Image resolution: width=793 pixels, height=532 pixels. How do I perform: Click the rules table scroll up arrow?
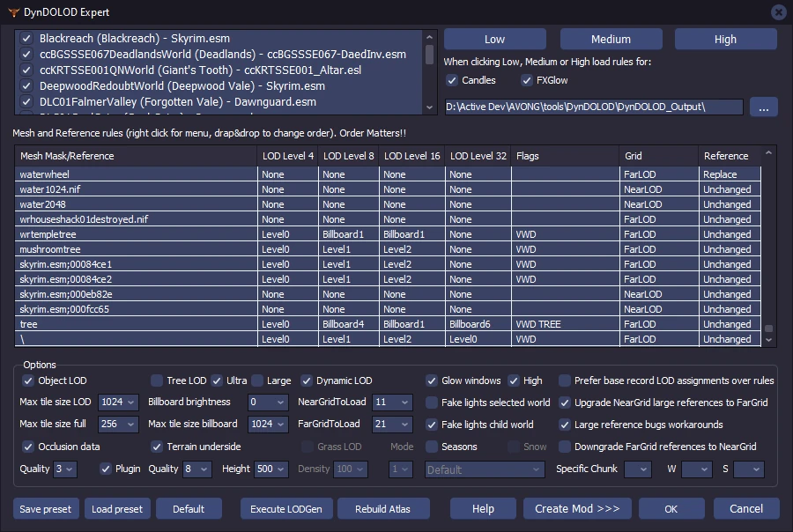(x=768, y=152)
